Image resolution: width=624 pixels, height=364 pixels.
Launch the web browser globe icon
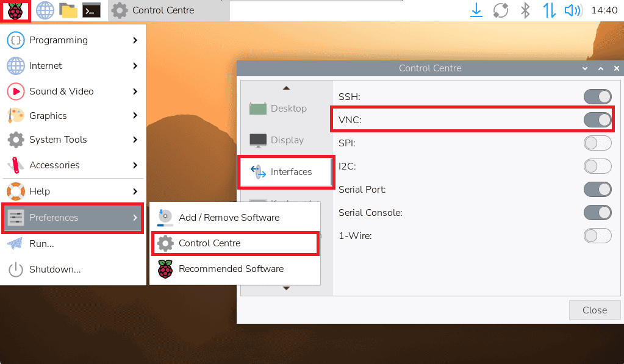click(x=45, y=10)
